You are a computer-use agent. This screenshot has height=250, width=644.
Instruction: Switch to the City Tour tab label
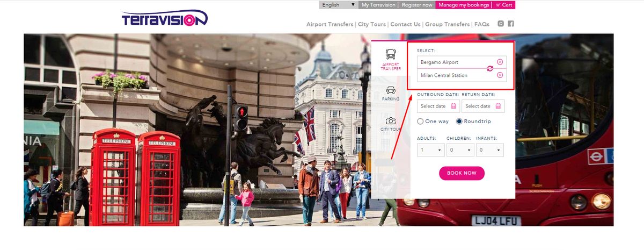coord(391,130)
